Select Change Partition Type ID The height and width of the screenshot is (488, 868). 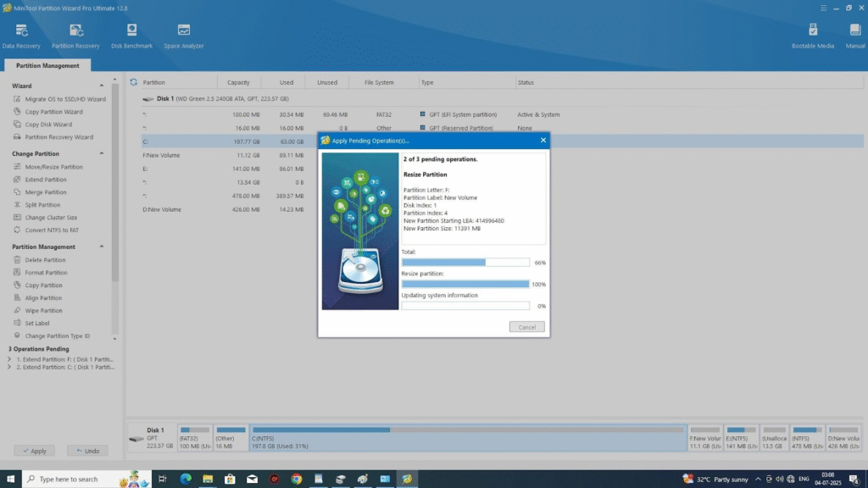[52, 335]
